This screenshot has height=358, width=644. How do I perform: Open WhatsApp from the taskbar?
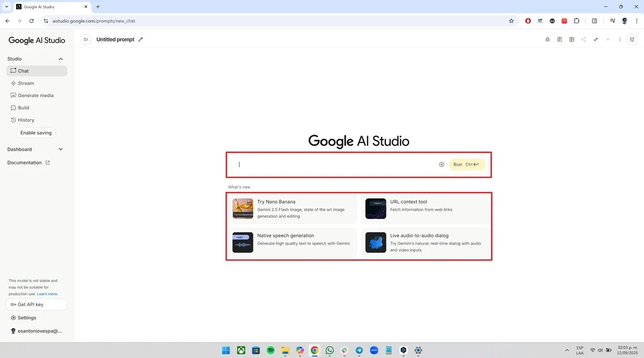pos(329,350)
